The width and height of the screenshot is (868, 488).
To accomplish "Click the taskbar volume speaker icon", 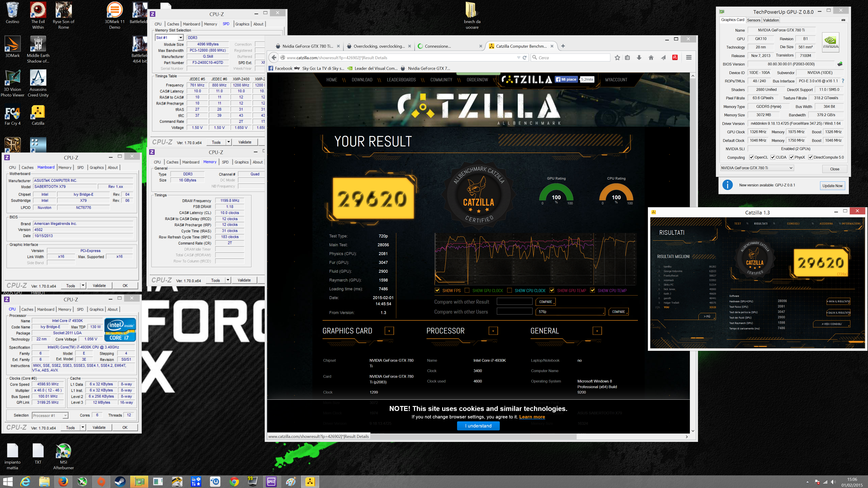I will coord(834,482).
